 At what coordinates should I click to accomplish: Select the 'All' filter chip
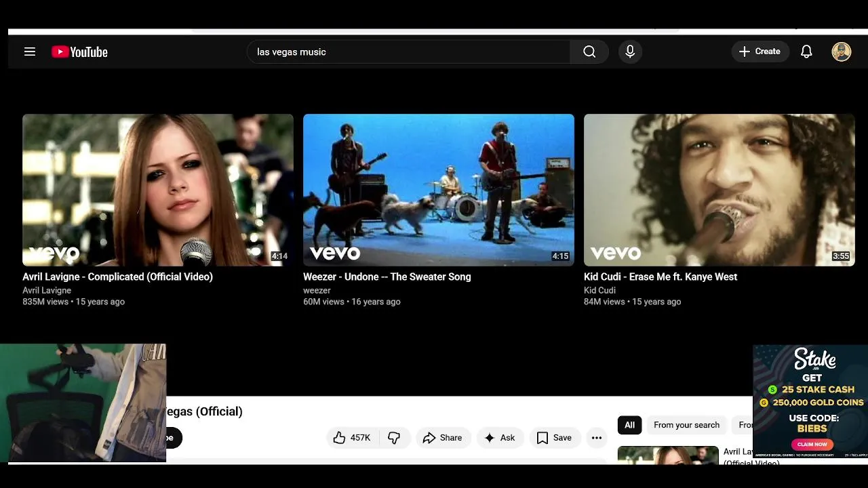tap(629, 425)
